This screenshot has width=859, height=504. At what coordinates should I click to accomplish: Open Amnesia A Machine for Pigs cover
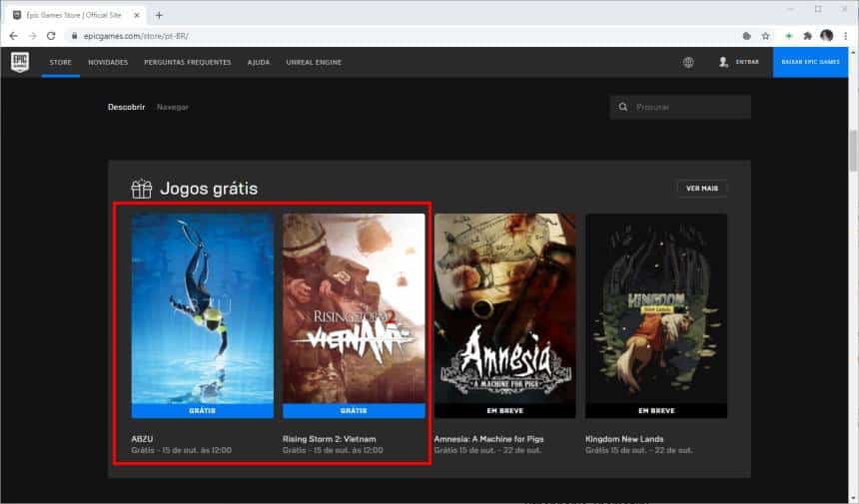pyautogui.click(x=505, y=308)
